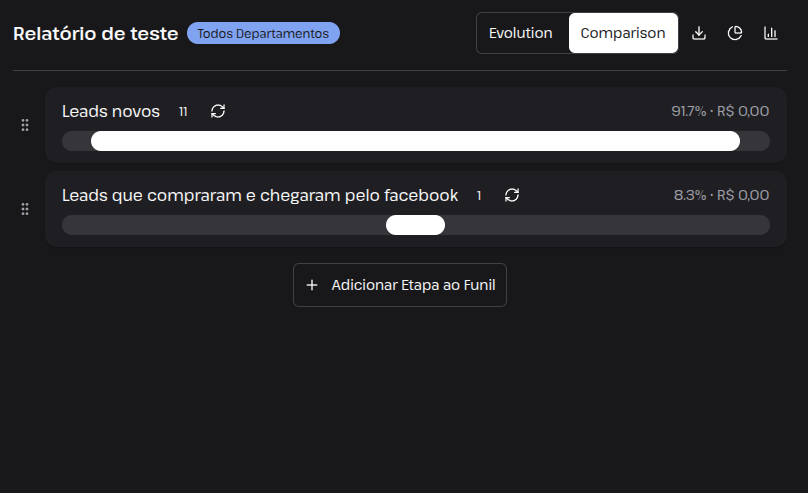Screen dimensions: 808x493
Task: Click Adicionar Etapa ao Funil button
Action: 400,285
